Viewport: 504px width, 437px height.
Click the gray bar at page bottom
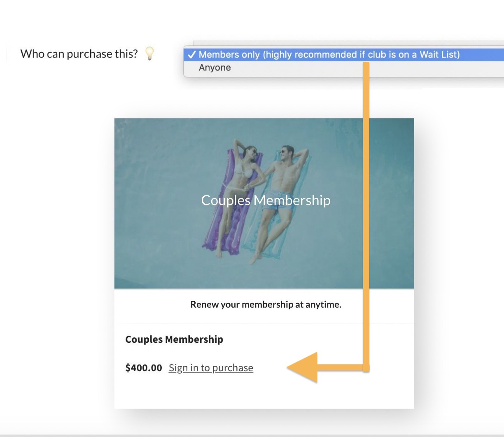252,435
